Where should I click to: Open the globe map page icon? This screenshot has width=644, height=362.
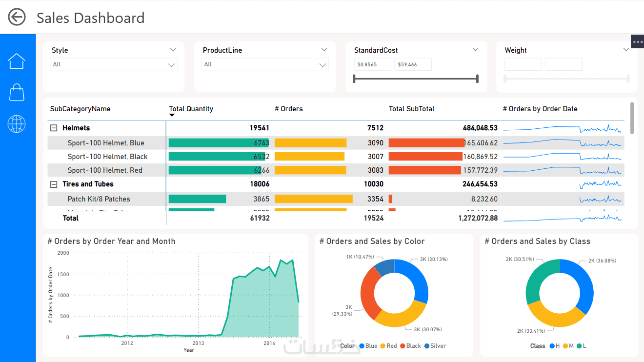pos(17,124)
